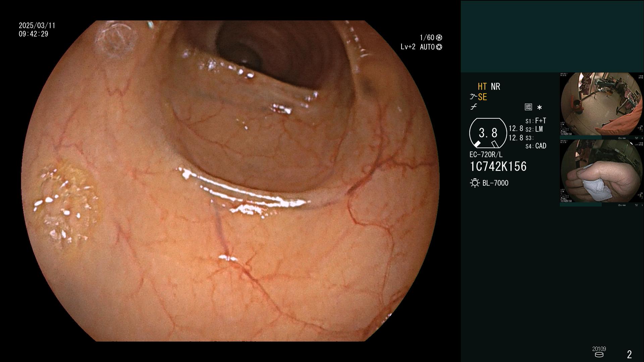Click the serial number 1C742K156
This screenshot has height=362, width=644.
coord(498,167)
